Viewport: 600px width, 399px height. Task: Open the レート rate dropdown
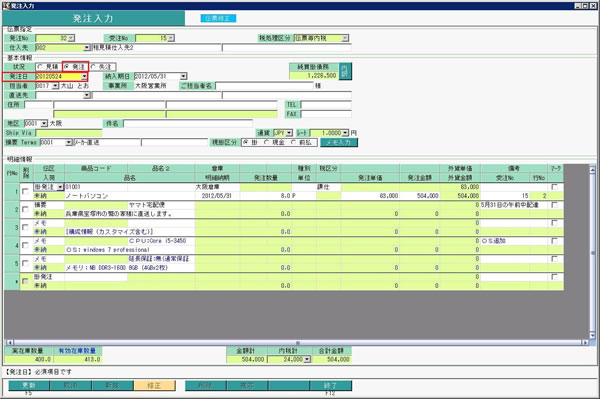coord(346,133)
